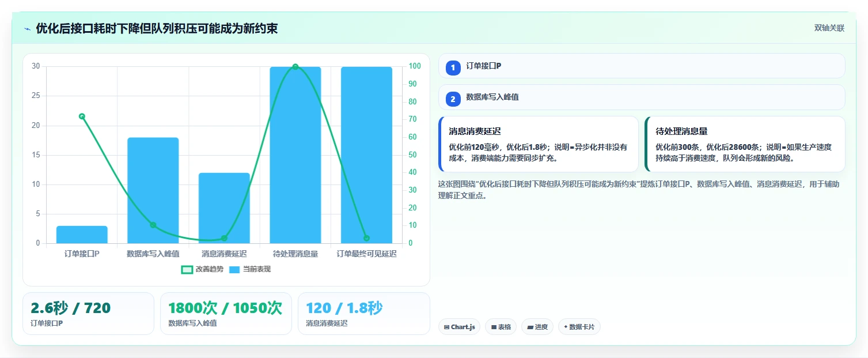The width and height of the screenshot is (868, 358).
Task: Click the title 优化后接口耗时下降但队列积压可能成为新约束
Action: [x=157, y=29]
